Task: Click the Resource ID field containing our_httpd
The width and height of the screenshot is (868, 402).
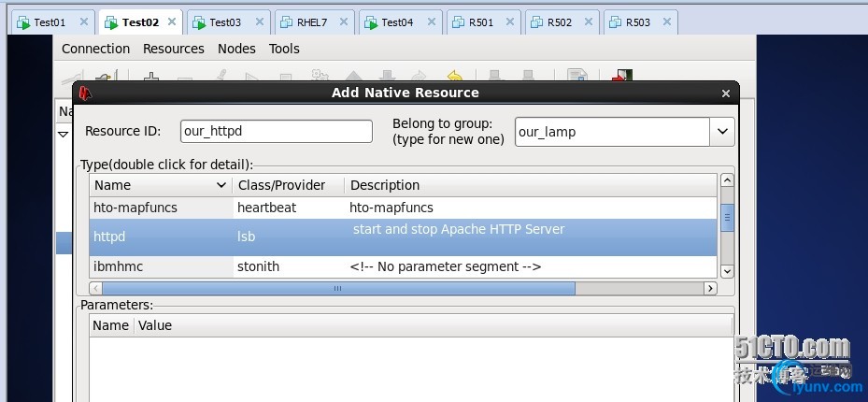Action: 277,131
